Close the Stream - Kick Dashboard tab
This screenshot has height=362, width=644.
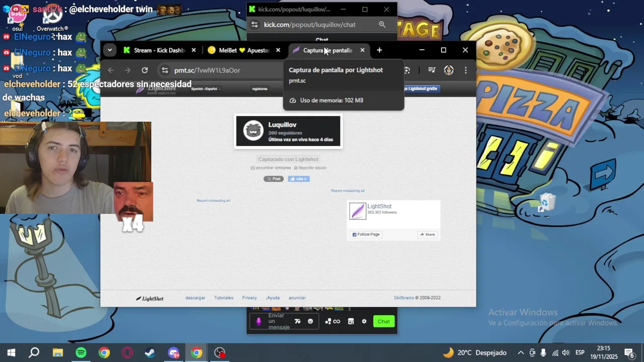click(194, 50)
